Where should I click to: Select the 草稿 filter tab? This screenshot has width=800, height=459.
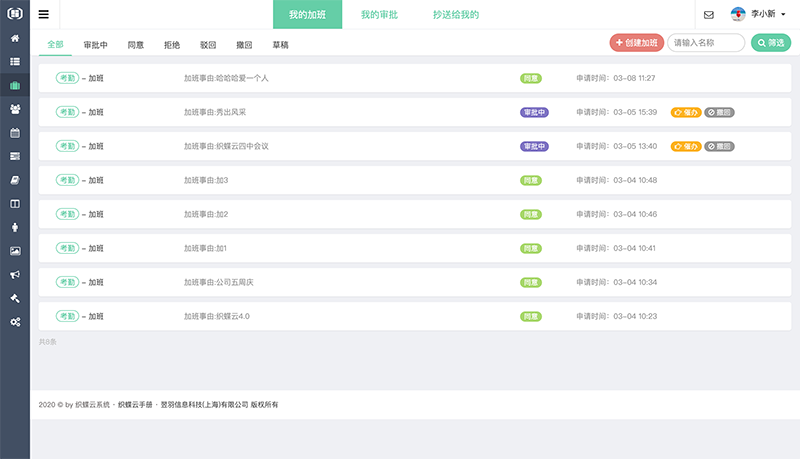(280, 45)
